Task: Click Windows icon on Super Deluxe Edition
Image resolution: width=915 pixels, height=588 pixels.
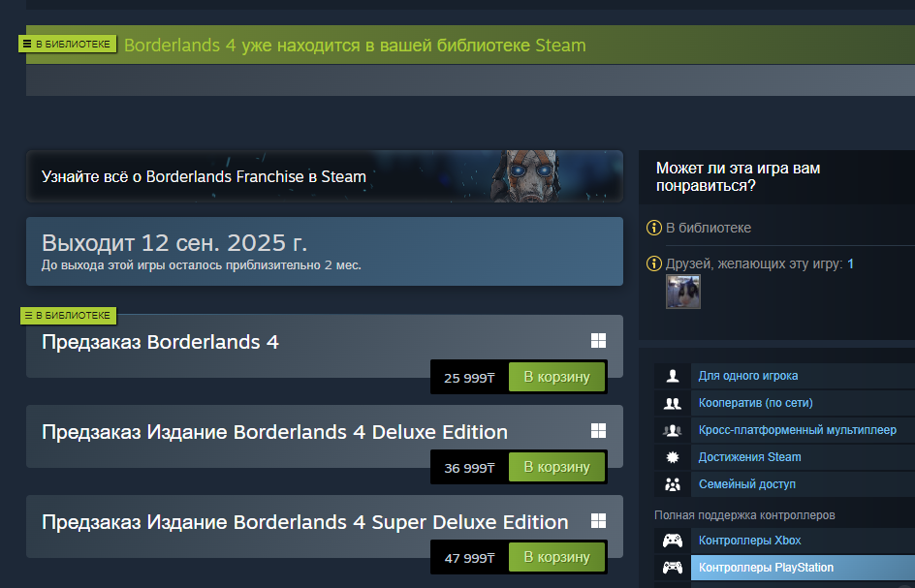Action: point(598,521)
